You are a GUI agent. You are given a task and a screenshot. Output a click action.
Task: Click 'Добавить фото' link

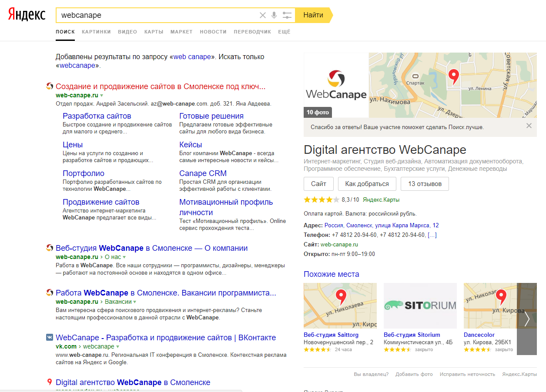point(414,374)
